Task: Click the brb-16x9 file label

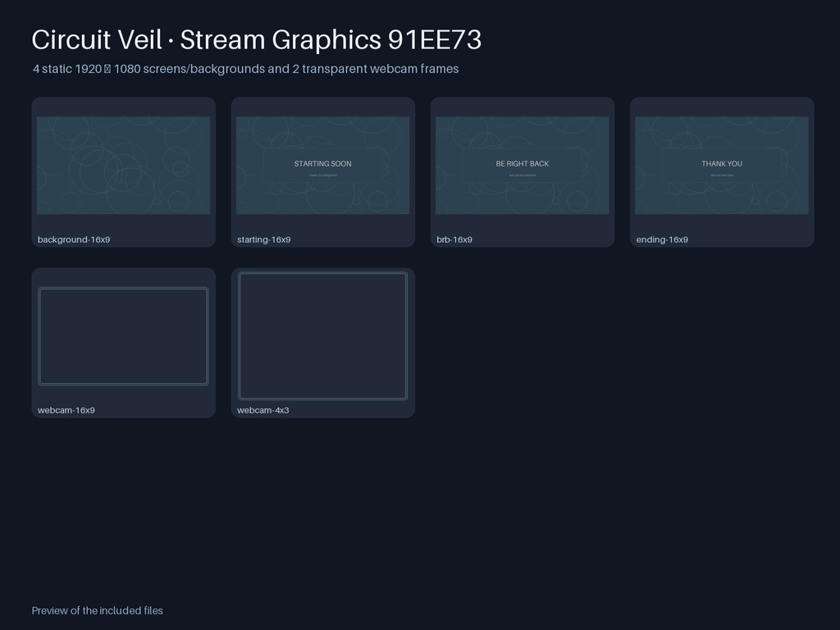Action: (x=454, y=240)
